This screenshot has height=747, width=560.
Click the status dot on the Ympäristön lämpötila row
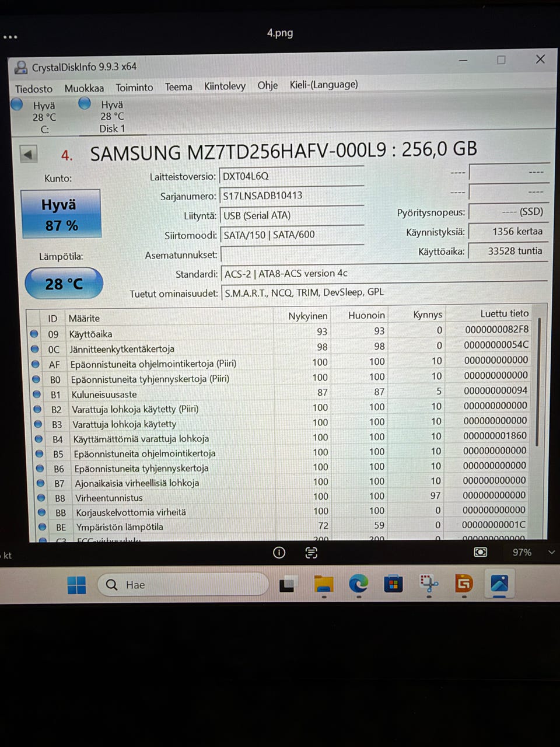43,526
